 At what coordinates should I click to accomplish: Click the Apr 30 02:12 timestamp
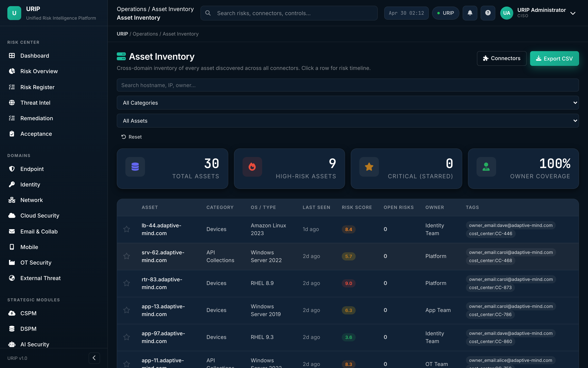(406, 13)
